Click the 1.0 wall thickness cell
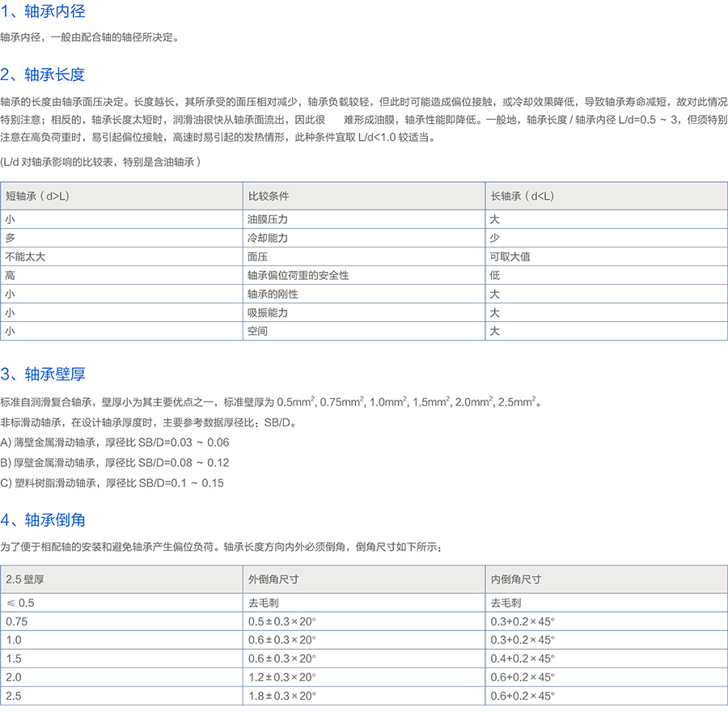 (121, 640)
